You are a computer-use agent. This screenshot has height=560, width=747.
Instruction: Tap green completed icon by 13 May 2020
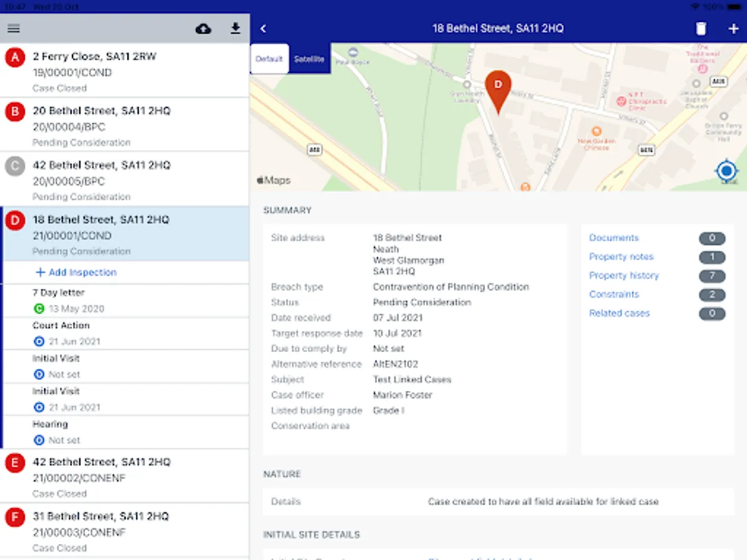pos(39,309)
